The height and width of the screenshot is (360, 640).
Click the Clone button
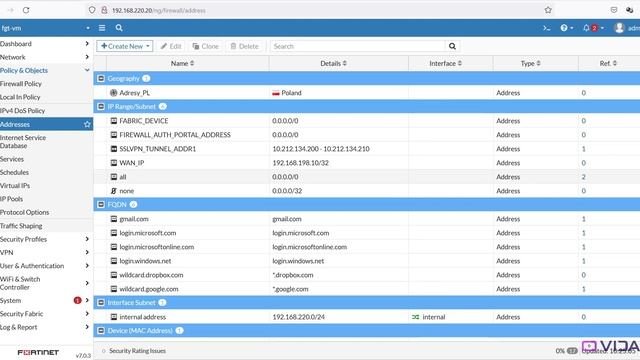pyautogui.click(x=206, y=46)
